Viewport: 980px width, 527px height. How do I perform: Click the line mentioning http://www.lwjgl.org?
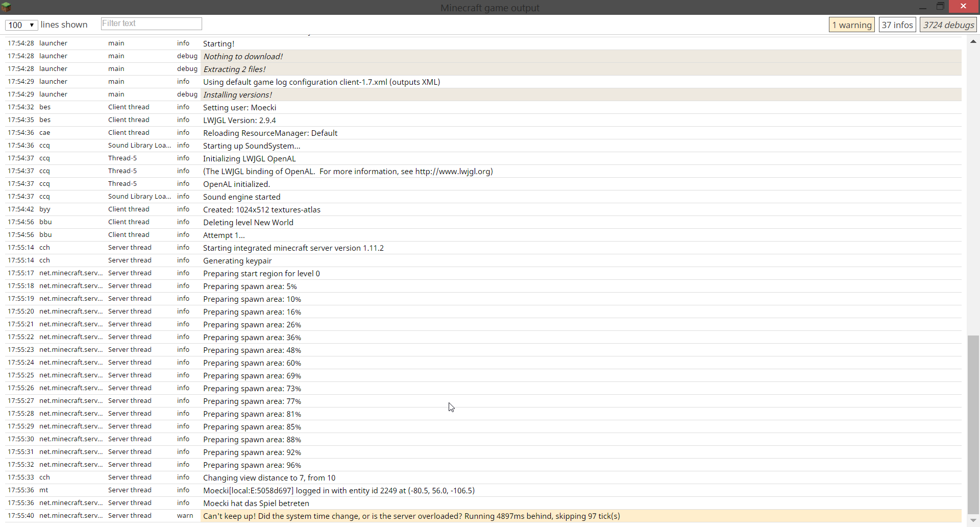coord(483,171)
